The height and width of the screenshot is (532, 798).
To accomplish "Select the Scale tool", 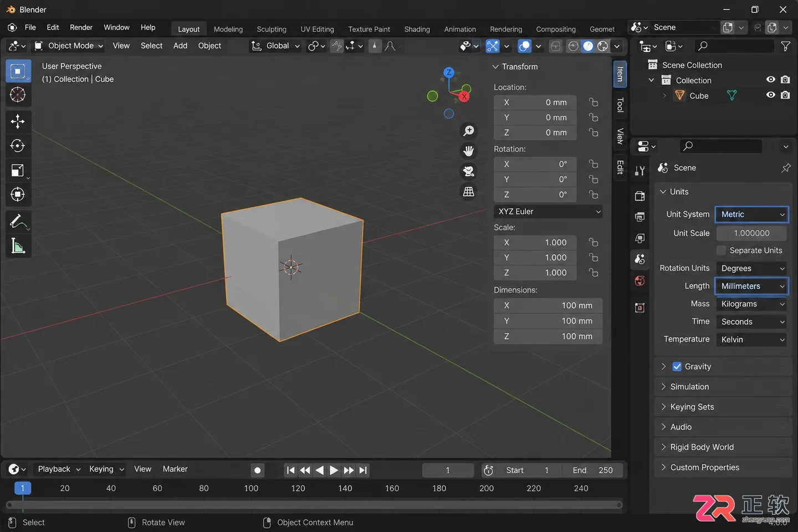I will pos(18,170).
